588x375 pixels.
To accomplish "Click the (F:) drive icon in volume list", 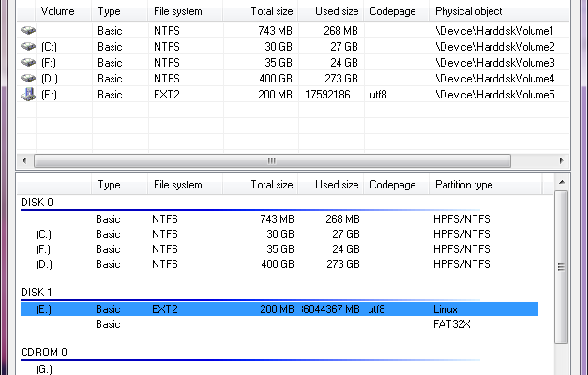I will (x=27, y=63).
